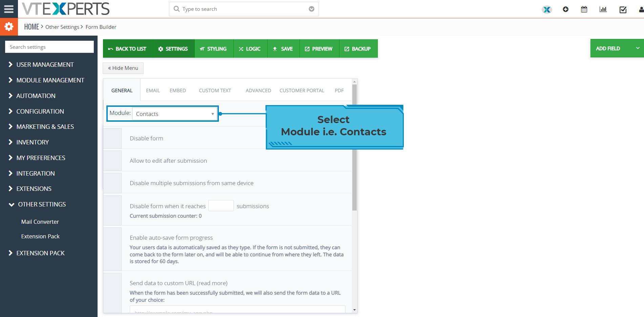The height and width of the screenshot is (317, 644).
Task: Toggle Enable auto-save form progress
Action: coord(112,249)
